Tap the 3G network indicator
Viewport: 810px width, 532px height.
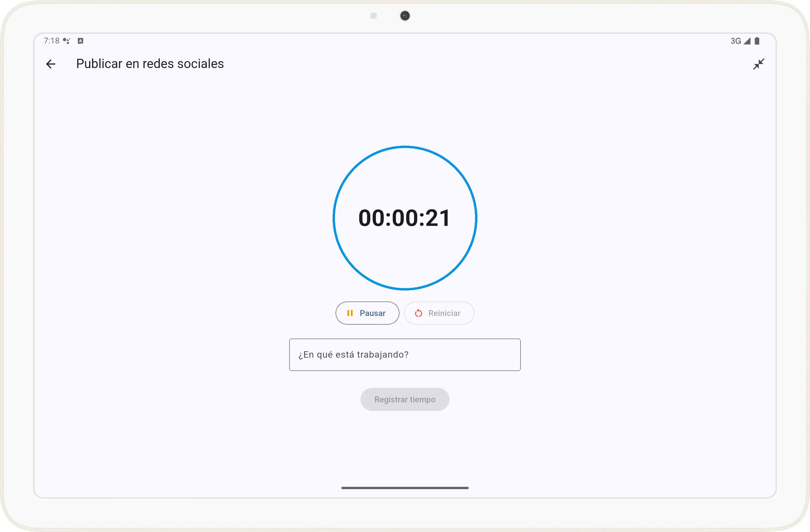(736, 41)
